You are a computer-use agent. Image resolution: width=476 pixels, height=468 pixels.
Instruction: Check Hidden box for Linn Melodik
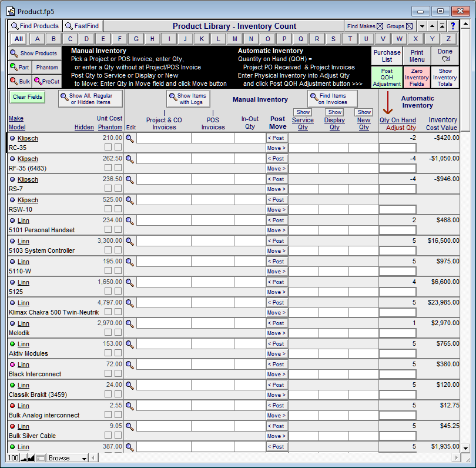(x=108, y=332)
